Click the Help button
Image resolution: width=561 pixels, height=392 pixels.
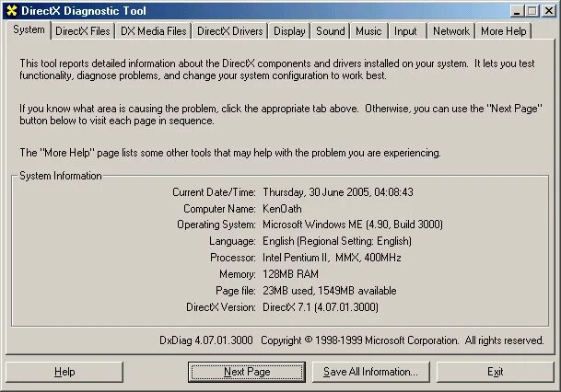64,372
